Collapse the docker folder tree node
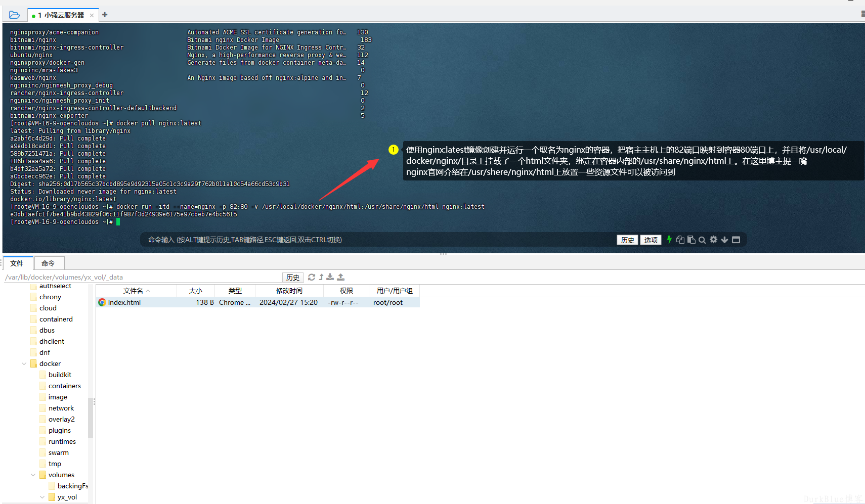This screenshot has width=865, height=504. pos(24,363)
